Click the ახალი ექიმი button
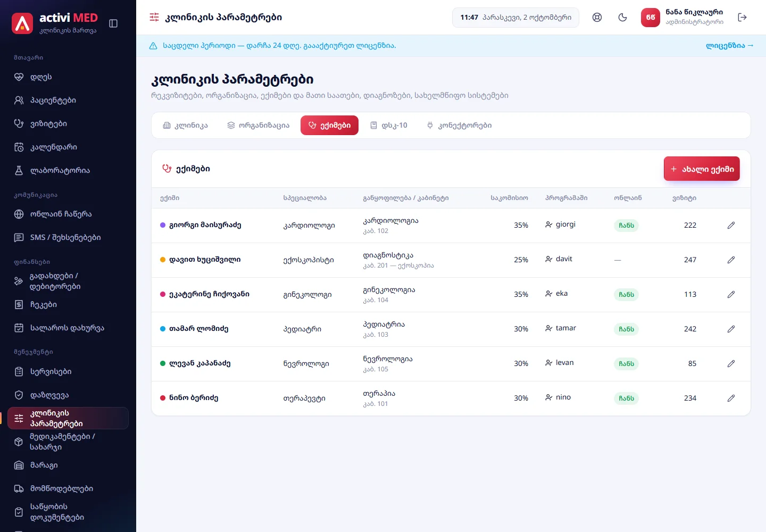Image resolution: width=766 pixels, height=532 pixels. tap(702, 169)
